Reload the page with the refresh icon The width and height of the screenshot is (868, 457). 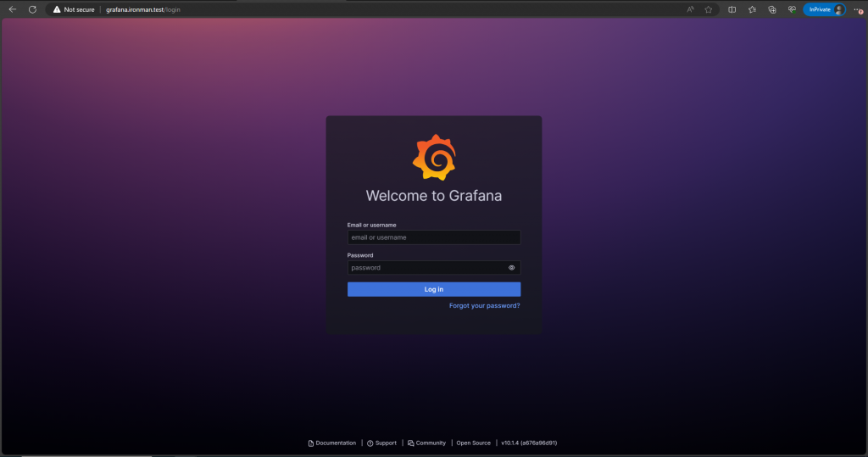click(33, 9)
